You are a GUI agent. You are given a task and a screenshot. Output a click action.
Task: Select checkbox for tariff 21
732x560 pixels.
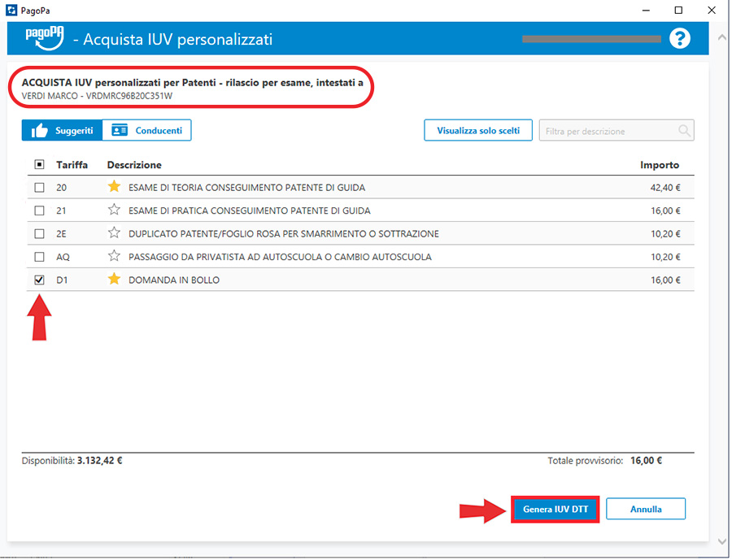pyautogui.click(x=39, y=211)
